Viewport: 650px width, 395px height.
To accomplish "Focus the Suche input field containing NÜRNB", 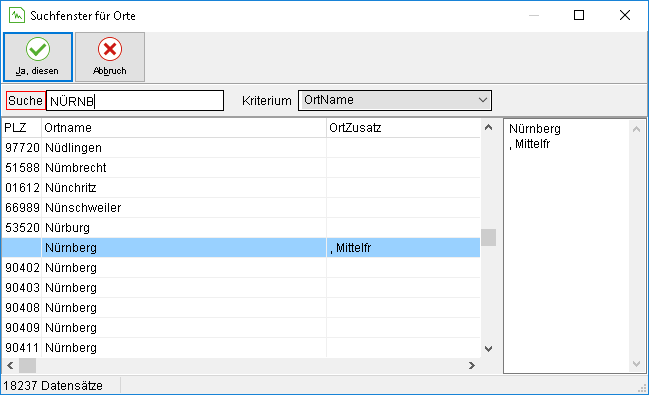I will [135, 101].
